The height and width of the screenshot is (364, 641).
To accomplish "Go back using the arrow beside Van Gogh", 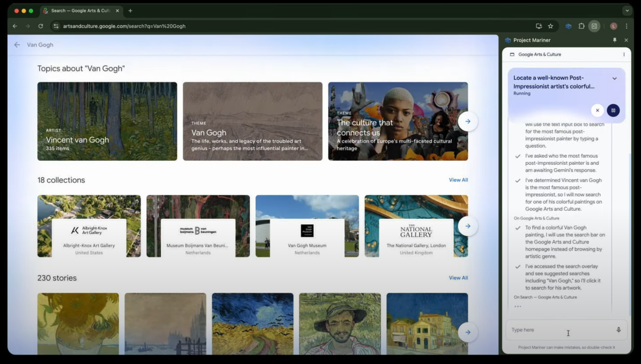I will coord(17,45).
